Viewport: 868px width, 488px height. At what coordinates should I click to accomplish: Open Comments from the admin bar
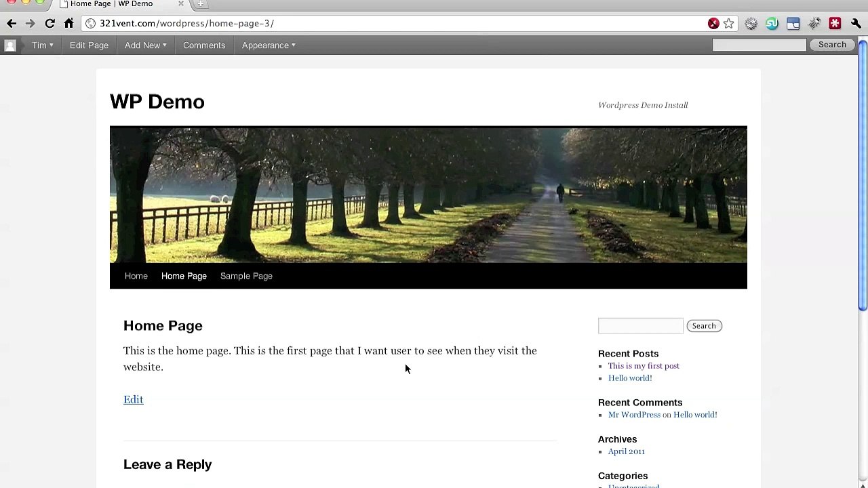click(204, 45)
